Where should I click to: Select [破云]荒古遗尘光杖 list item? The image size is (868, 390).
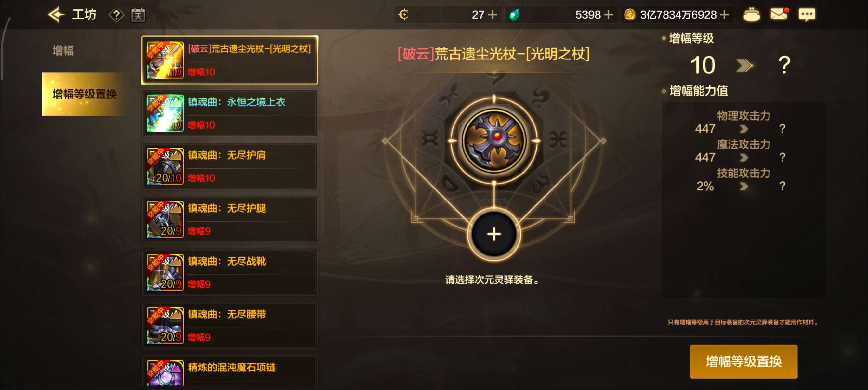pos(230,60)
